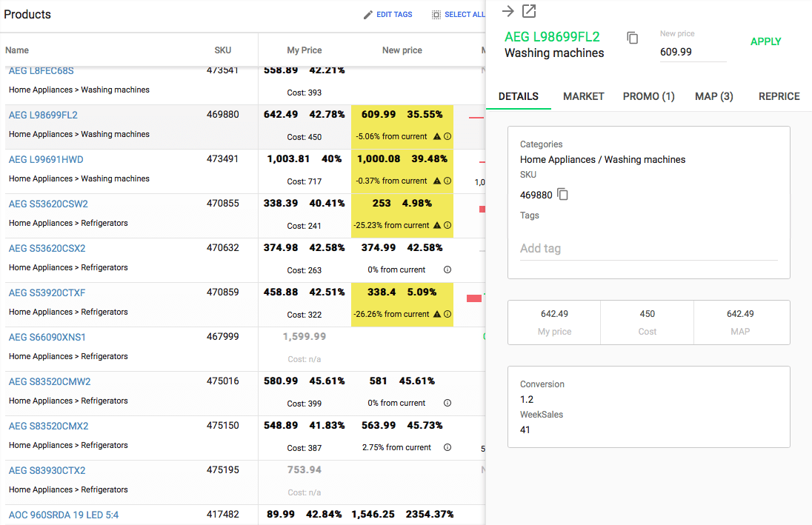Screen dimensions: 812x525
Task: Open the AEG S83520CMX2 product link
Action: 49,426
